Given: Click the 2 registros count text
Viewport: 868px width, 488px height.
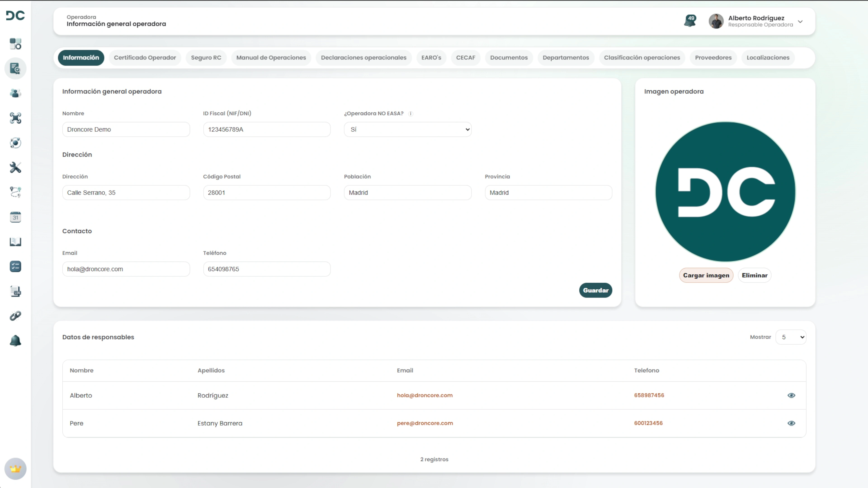Looking at the screenshot, I should 434,459.
